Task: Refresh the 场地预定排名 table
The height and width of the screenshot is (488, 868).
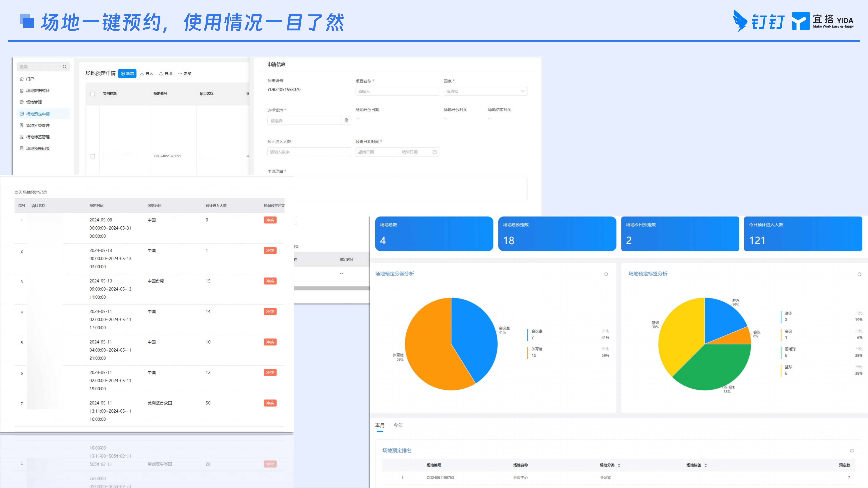Action: tap(852, 451)
